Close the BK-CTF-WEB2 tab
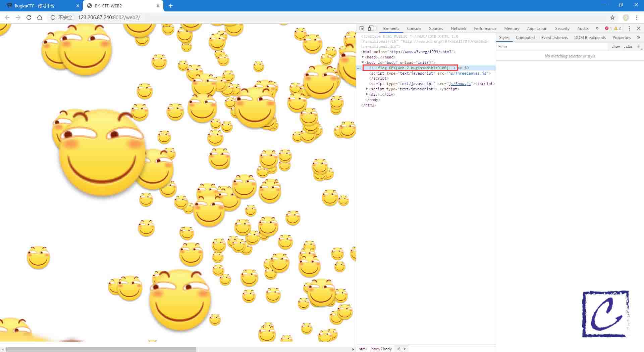644x352 pixels. (158, 6)
